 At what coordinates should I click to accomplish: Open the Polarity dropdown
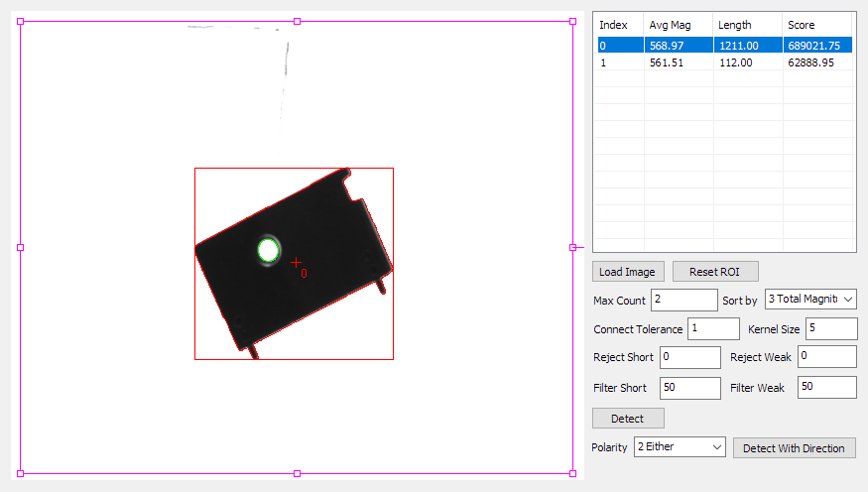coord(680,446)
